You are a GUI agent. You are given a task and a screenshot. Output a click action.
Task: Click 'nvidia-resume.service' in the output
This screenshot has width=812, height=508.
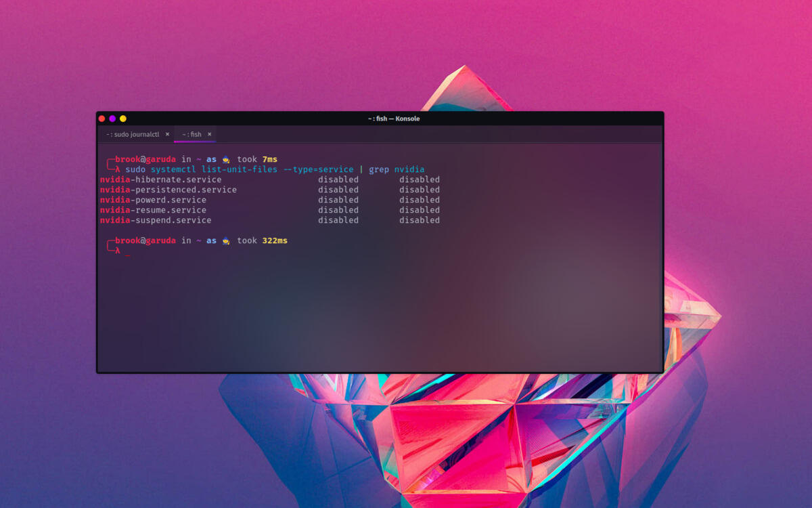[x=154, y=210]
